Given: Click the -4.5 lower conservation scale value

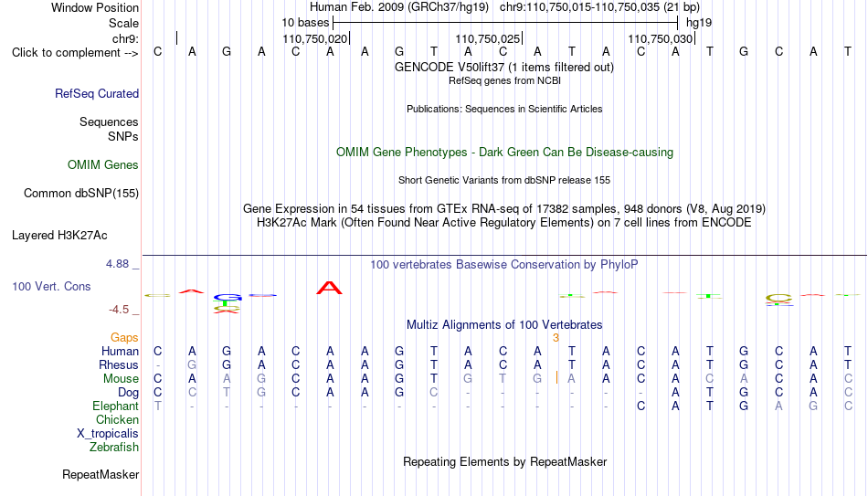Looking at the screenshot, I should (119, 310).
